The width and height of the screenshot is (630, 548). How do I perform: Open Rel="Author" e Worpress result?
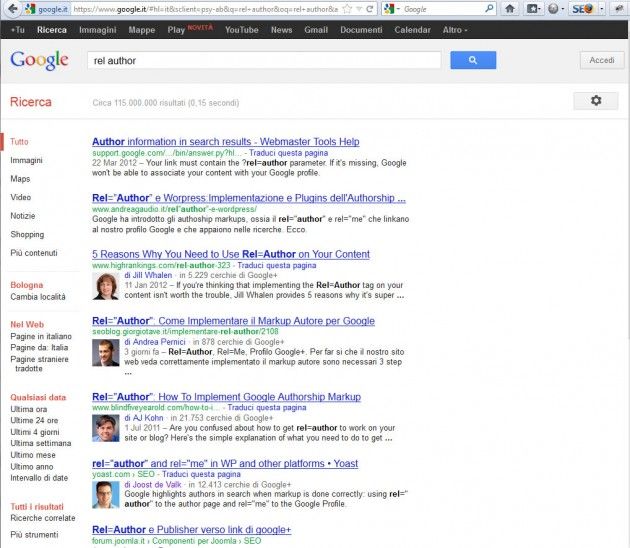click(x=249, y=198)
